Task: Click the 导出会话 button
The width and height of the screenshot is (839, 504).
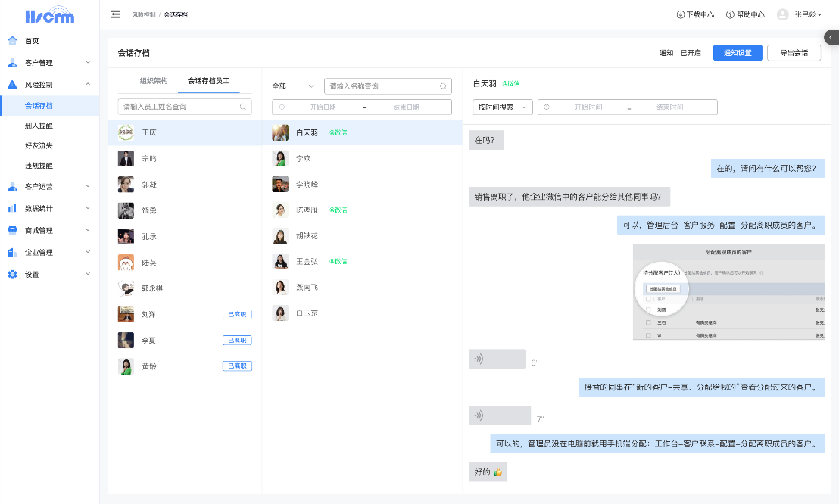Action: 794,53
